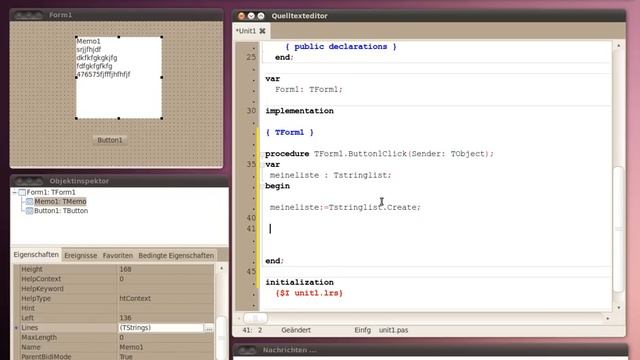Open the Eigenschaften tab in Objektinspektor
Screen dimensions: 640x360
(x=36, y=255)
